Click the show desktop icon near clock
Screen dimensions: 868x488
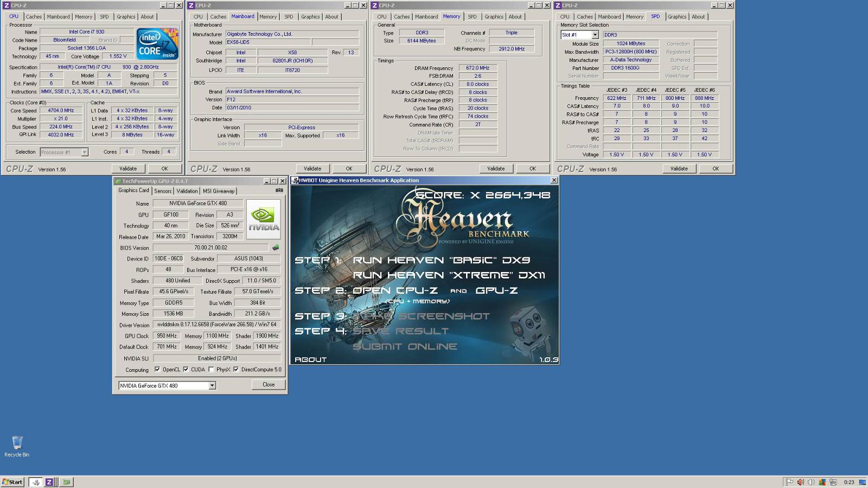click(862, 482)
